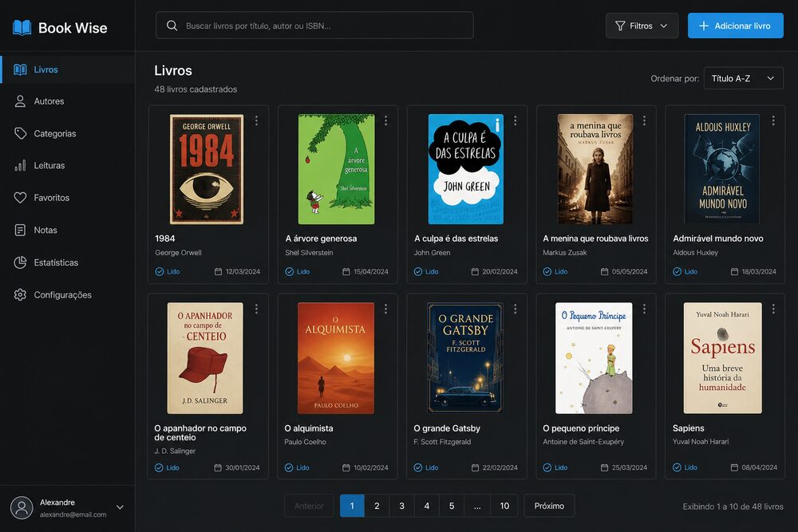Go to page 2

coord(377,506)
